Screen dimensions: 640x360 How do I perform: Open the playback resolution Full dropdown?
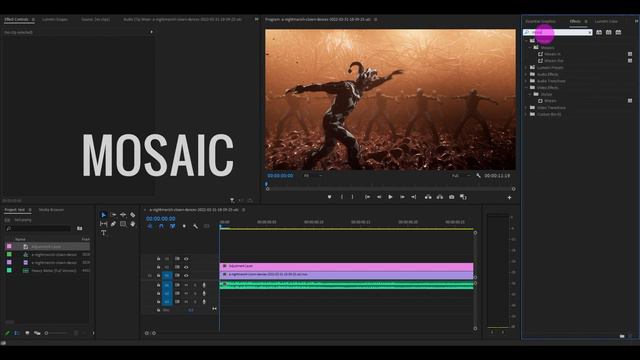(460, 176)
